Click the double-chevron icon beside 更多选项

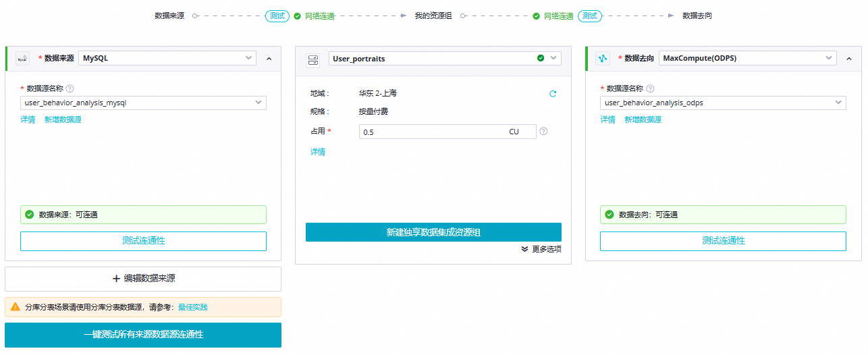click(525, 249)
